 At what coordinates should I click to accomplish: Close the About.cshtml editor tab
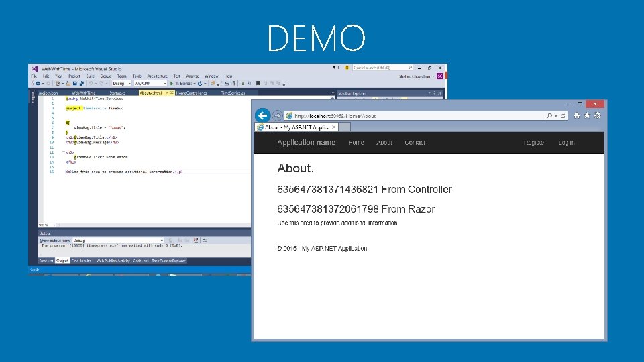172,93
